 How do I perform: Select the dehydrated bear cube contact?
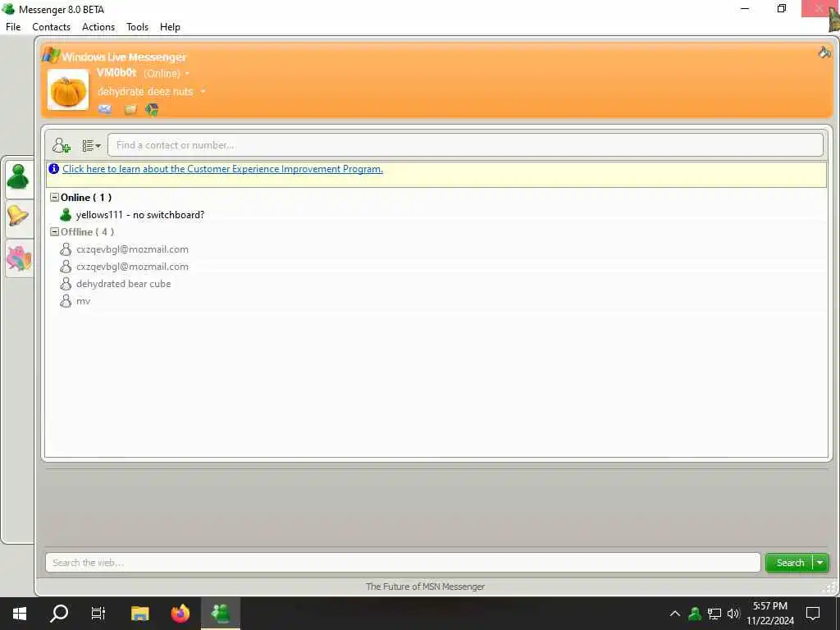(123, 284)
